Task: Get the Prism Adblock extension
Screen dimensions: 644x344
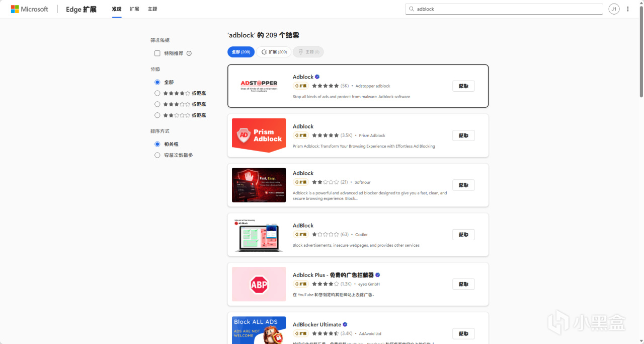Action: (463, 135)
